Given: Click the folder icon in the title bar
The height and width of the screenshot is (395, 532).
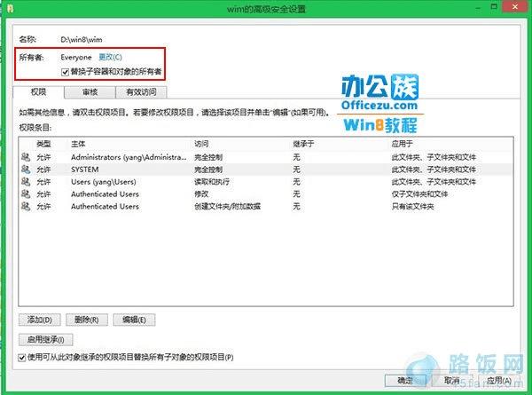Looking at the screenshot, I should 10,8.
